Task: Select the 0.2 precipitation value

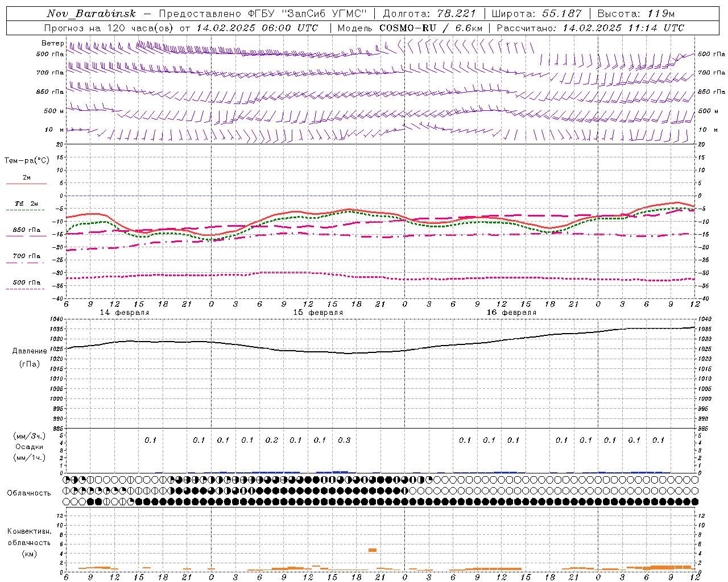Action: (x=272, y=440)
